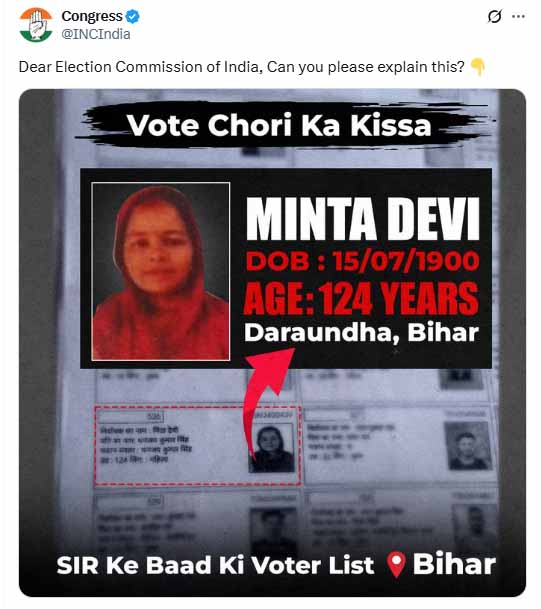Click the pointing-down hand emoji
The image size is (541, 609).
tap(478, 67)
